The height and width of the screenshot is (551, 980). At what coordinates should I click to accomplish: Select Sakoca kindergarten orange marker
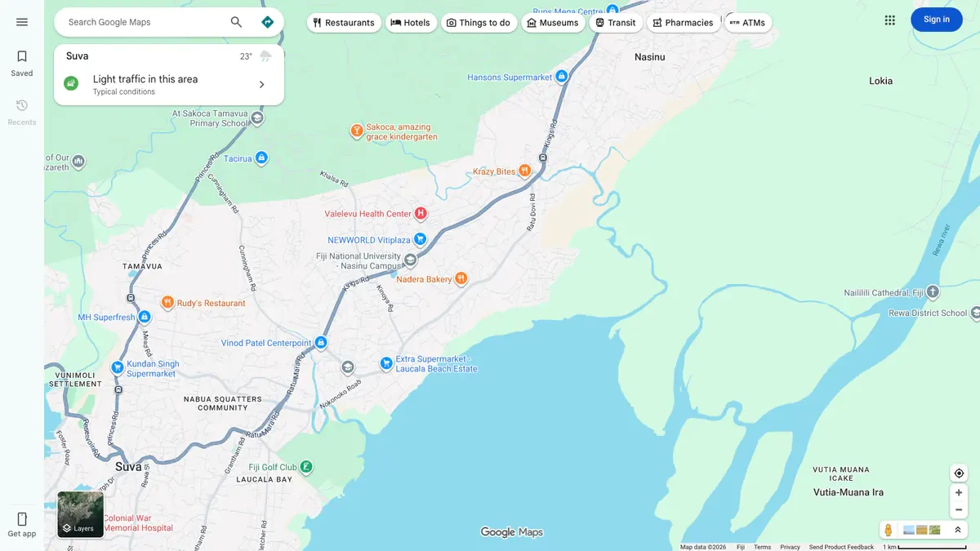(x=357, y=131)
